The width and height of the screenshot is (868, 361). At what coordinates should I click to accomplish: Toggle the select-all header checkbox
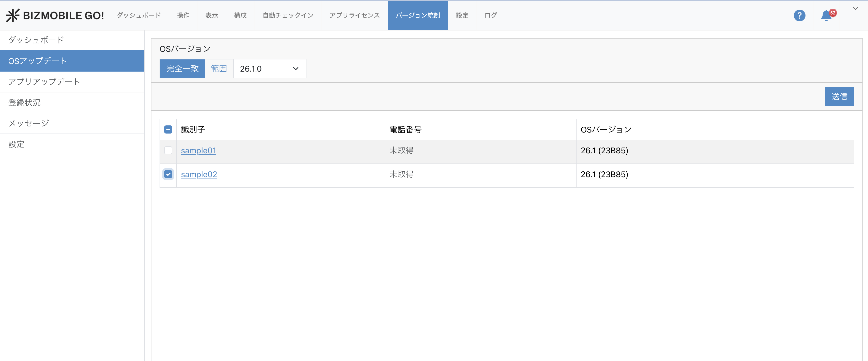pyautogui.click(x=168, y=129)
